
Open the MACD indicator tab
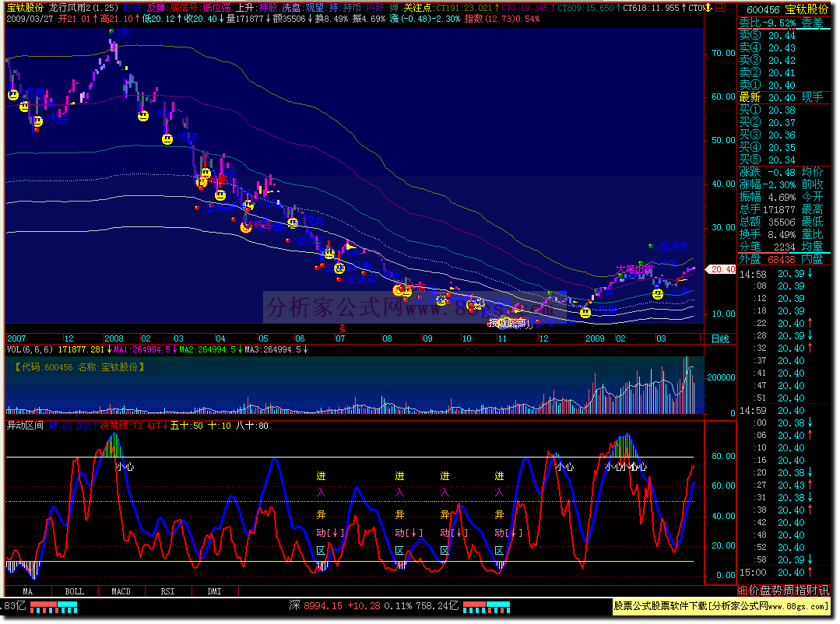click(x=121, y=591)
